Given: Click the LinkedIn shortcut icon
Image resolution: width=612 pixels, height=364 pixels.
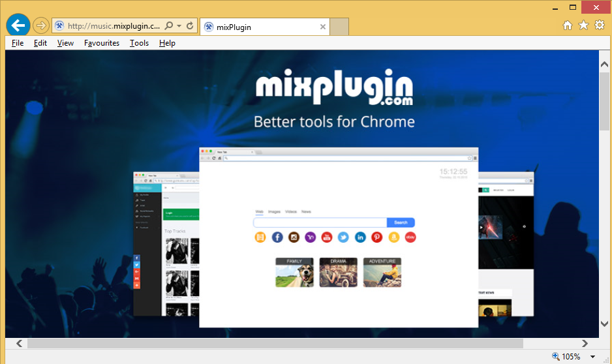Looking at the screenshot, I should click(360, 237).
